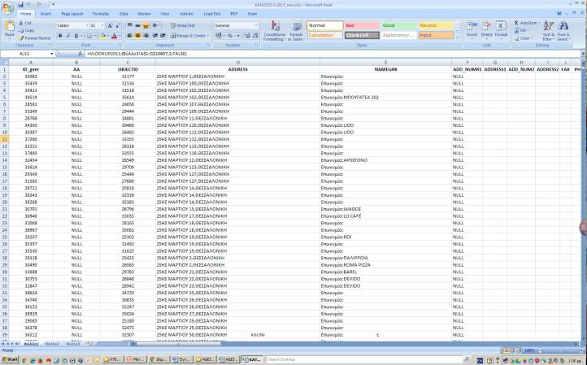
Task: Open the Windows Start button
Action: coord(10,360)
